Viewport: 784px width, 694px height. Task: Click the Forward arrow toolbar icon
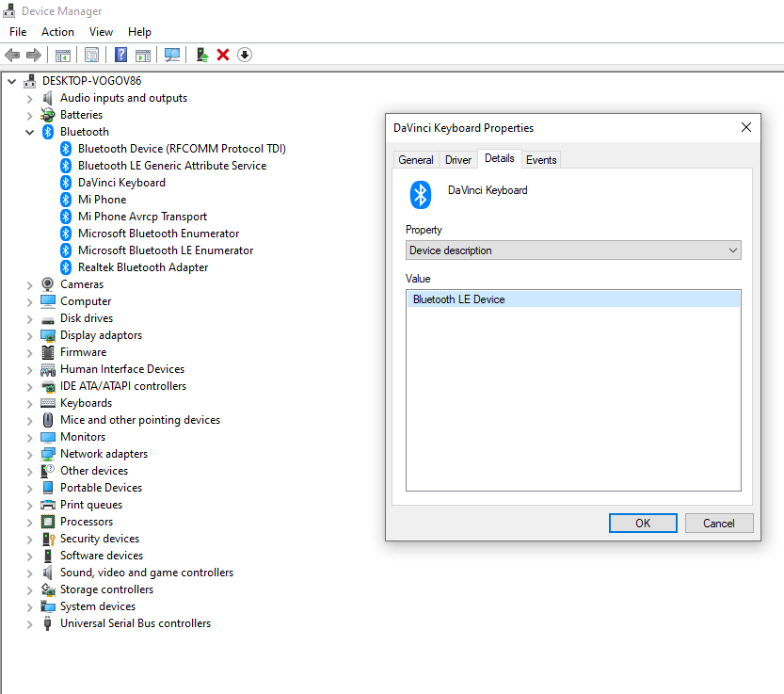tap(34, 55)
